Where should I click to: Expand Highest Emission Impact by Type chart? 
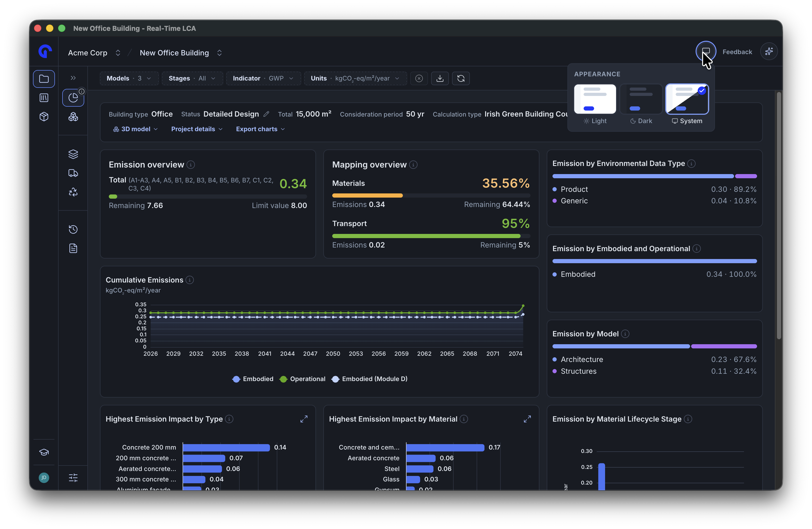(x=304, y=419)
